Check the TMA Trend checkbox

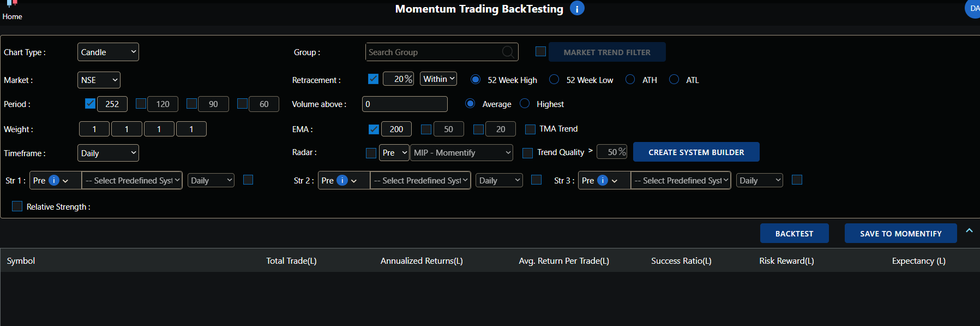(x=530, y=129)
